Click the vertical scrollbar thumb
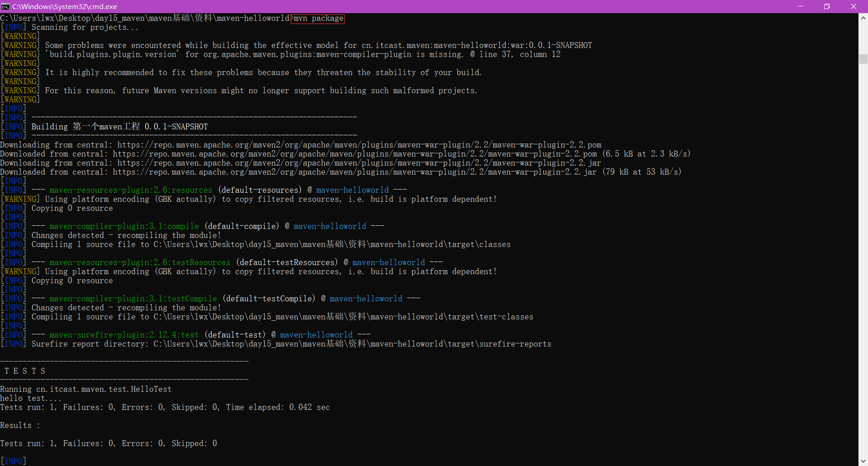 click(x=863, y=59)
